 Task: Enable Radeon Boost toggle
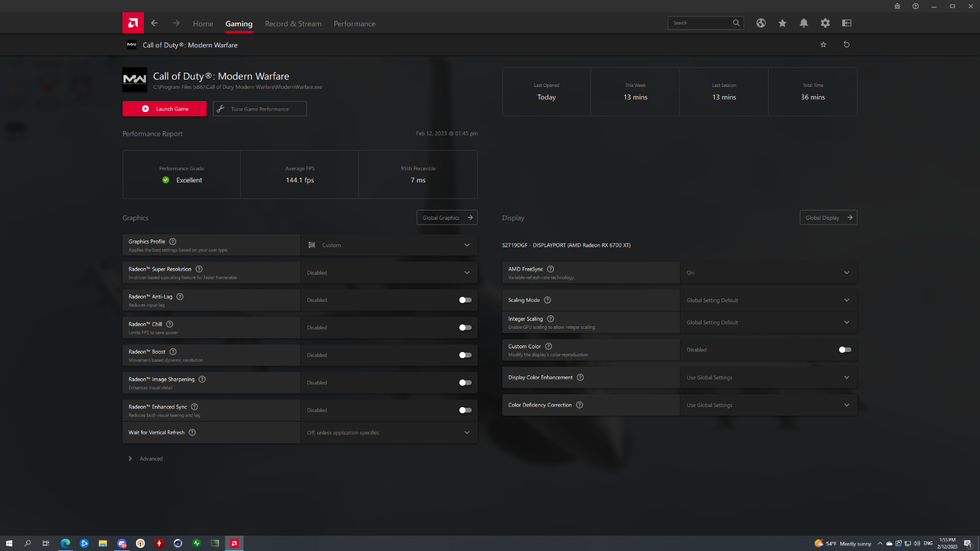(466, 355)
